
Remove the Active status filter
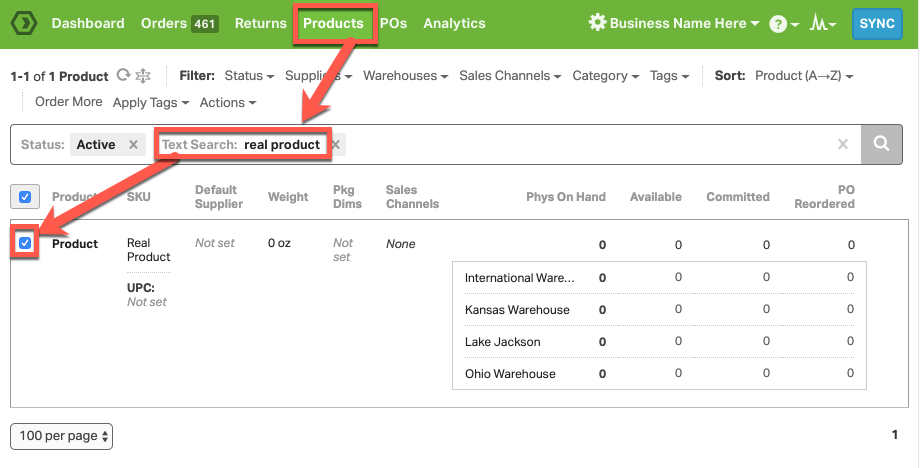[133, 144]
